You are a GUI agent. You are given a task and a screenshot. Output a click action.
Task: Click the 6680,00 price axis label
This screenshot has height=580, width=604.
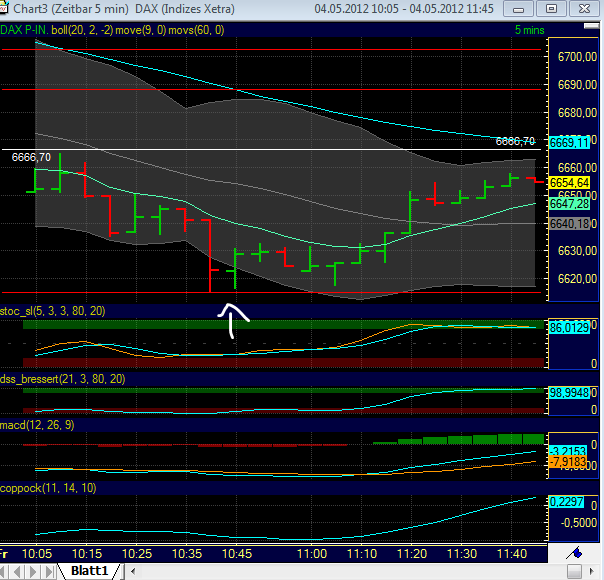tap(577, 113)
